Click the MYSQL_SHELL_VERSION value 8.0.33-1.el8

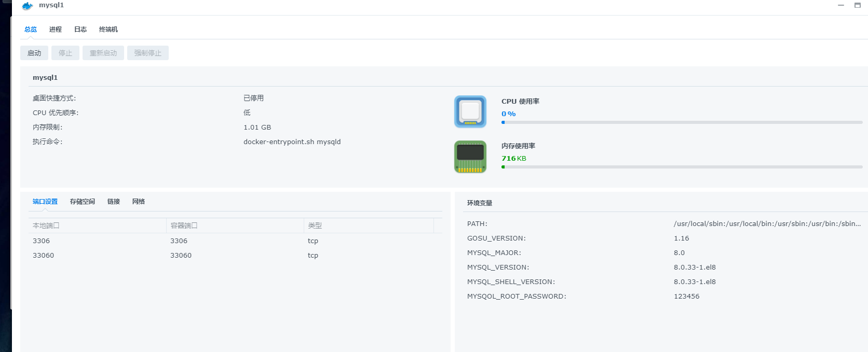tap(695, 282)
